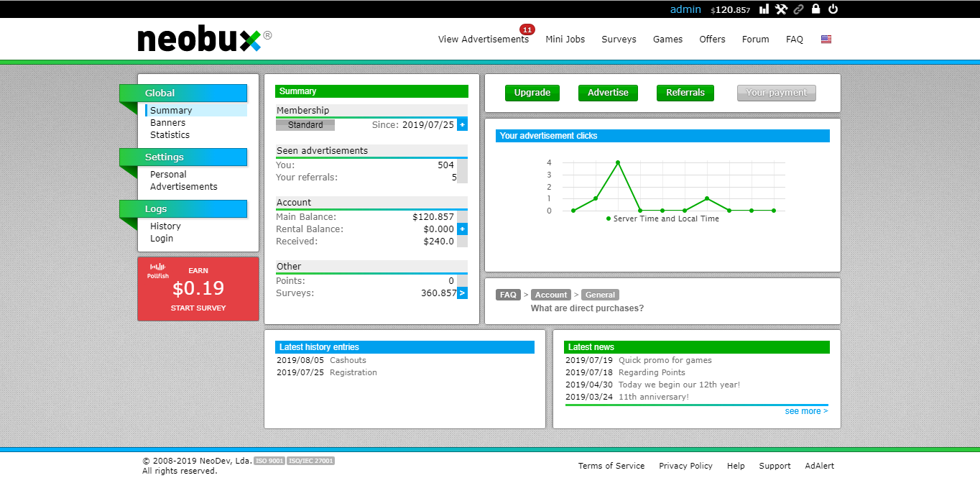Open 'Quick promo for games' news
The height and width of the screenshot is (478, 980).
pyautogui.click(x=665, y=360)
